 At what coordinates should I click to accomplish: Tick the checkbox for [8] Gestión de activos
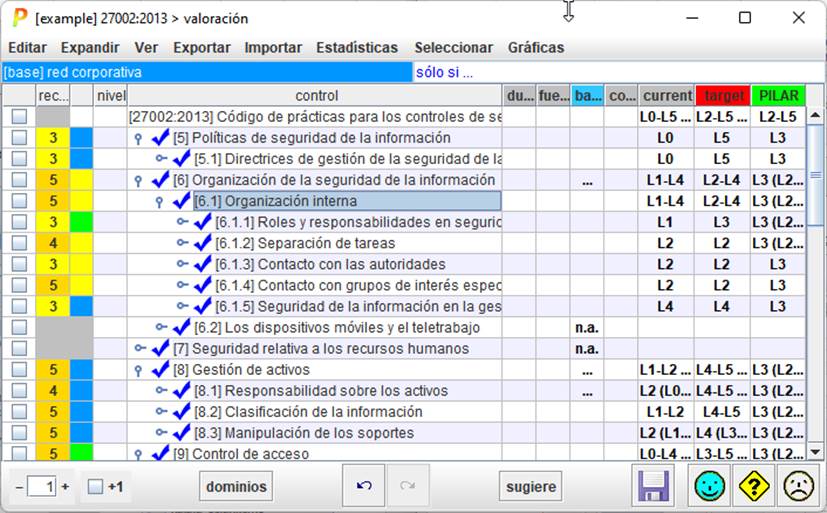[20, 370]
